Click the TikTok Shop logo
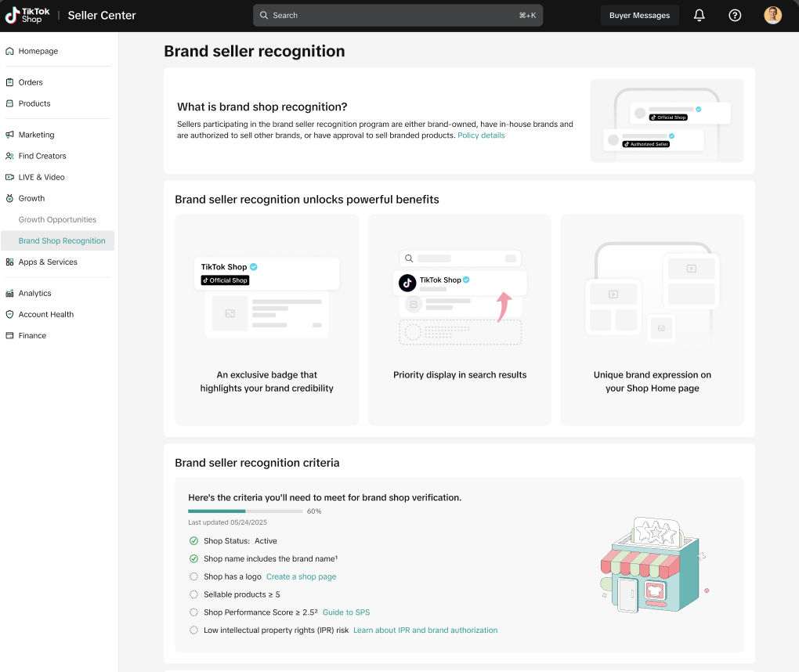The height and width of the screenshot is (672, 799). (x=27, y=16)
